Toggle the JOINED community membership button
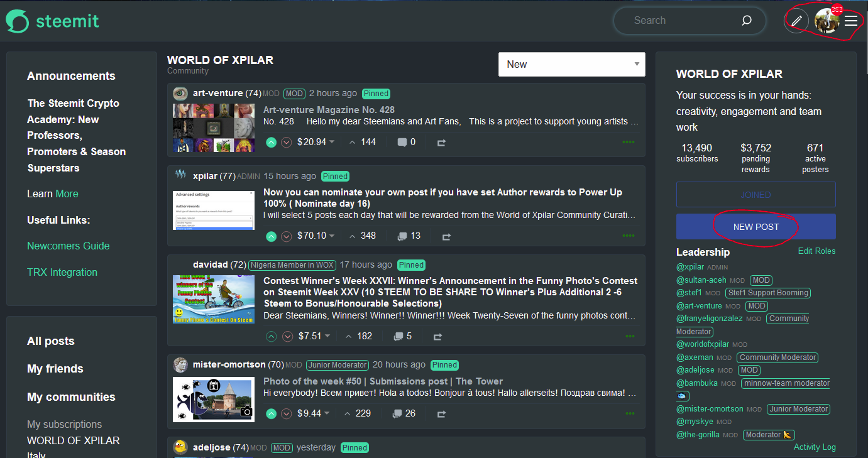The height and width of the screenshot is (458, 868). point(756,195)
